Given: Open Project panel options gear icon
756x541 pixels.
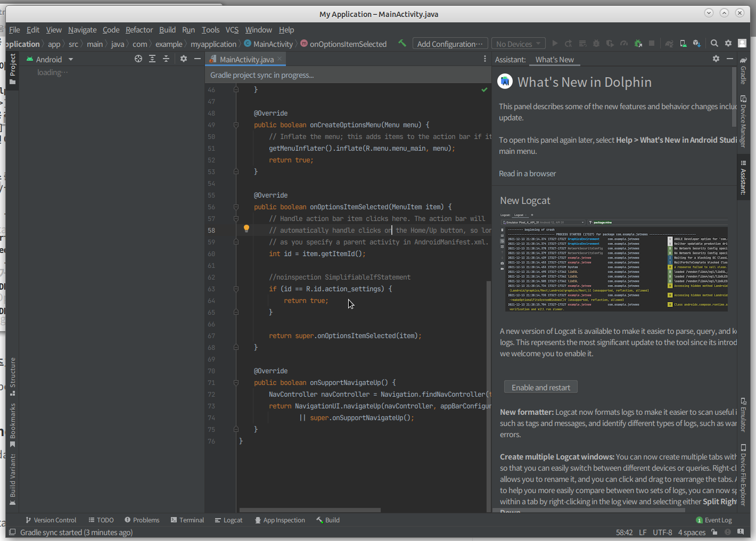Looking at the screenshot, I should click(x=184, y=59).
